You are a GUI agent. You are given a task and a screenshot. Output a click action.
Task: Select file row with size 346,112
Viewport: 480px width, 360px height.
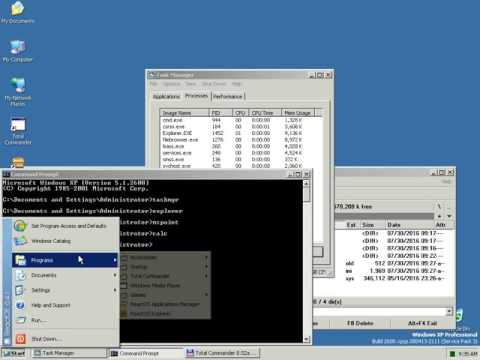coord(395,278)
